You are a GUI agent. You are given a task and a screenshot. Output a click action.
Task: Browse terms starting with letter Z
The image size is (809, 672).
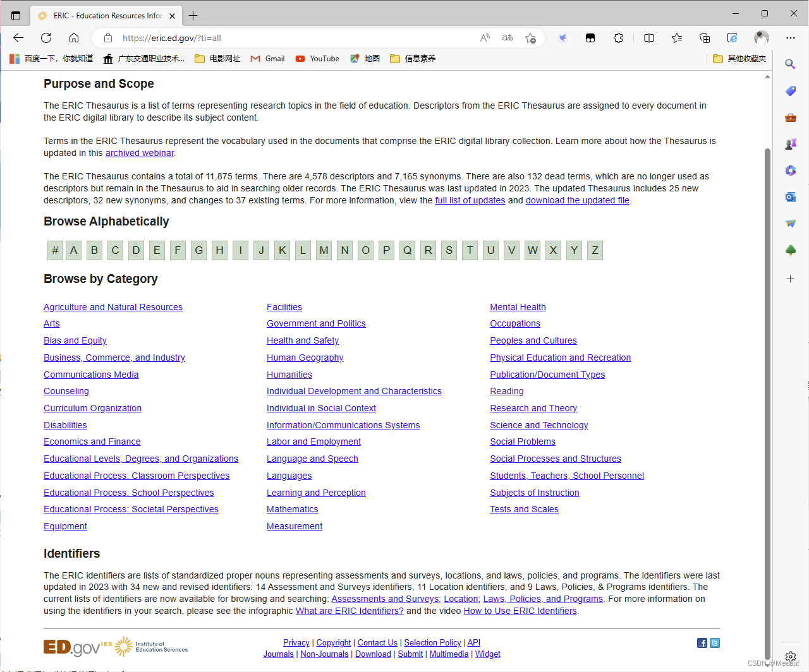tap(595, 250)
